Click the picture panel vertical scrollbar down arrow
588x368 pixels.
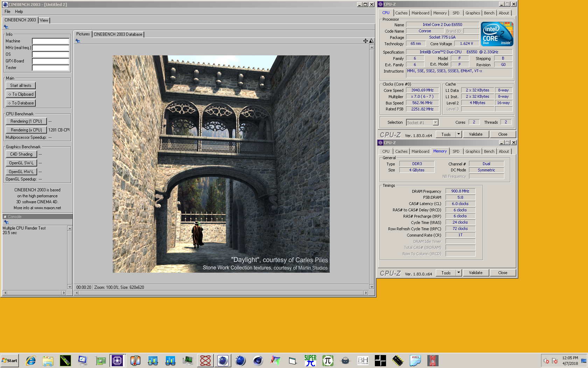(x=372, y=287)
